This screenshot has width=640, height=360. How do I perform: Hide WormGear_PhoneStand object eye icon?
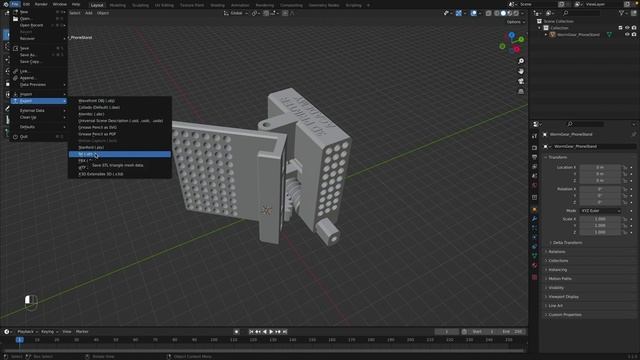coord(627,35)
